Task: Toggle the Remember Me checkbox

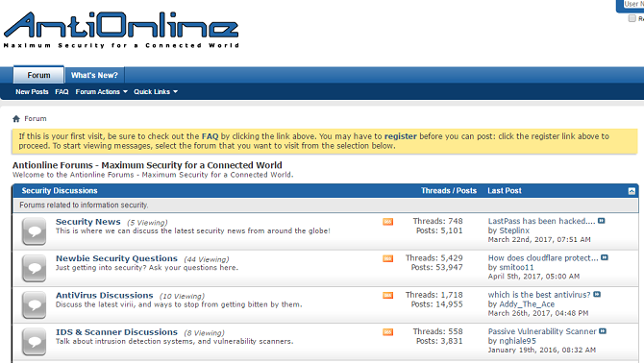Action: point(632,18)
